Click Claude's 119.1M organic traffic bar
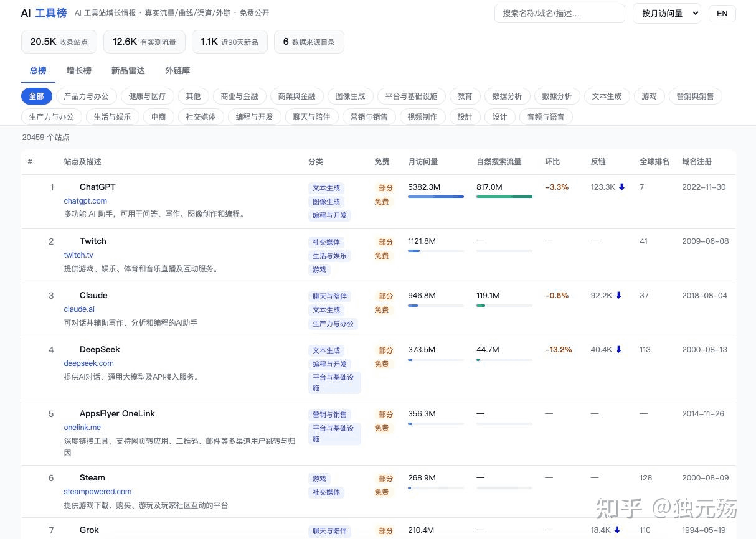Image resolution: width=756 pixels, height=539 pixels. [504, 306]
